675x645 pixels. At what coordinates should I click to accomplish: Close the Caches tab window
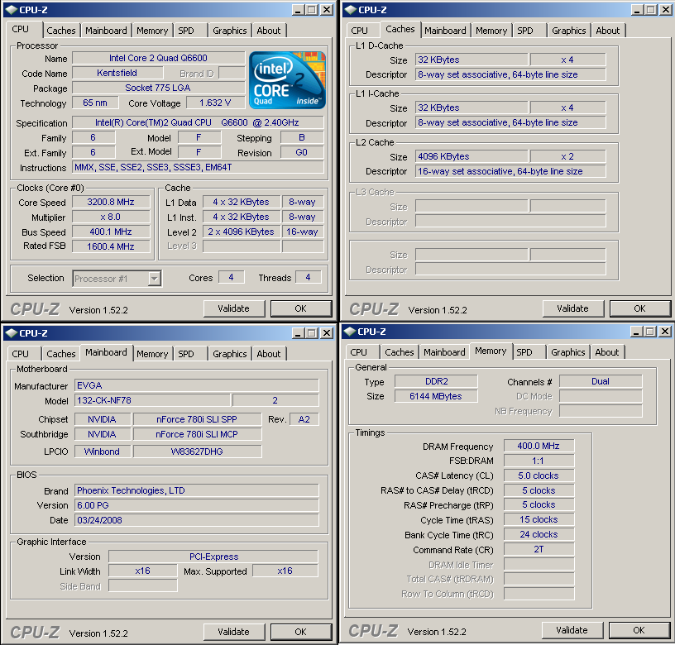pyautogui.click(x=666, y=10)
